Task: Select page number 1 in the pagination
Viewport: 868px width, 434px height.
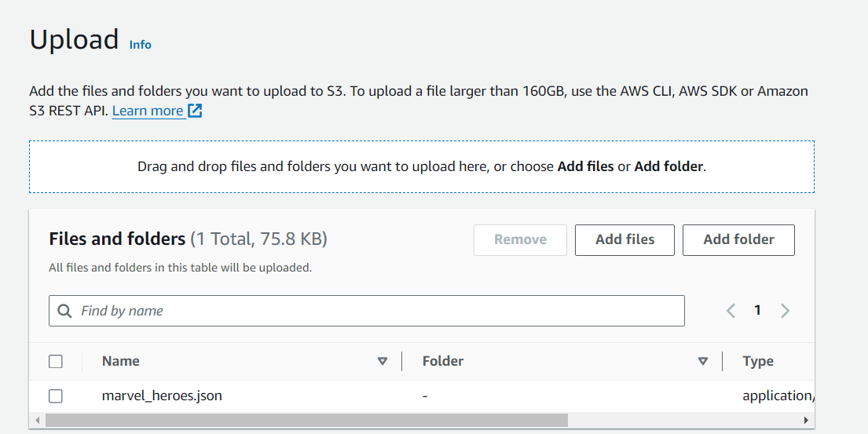Action: [x=757, y=311]
